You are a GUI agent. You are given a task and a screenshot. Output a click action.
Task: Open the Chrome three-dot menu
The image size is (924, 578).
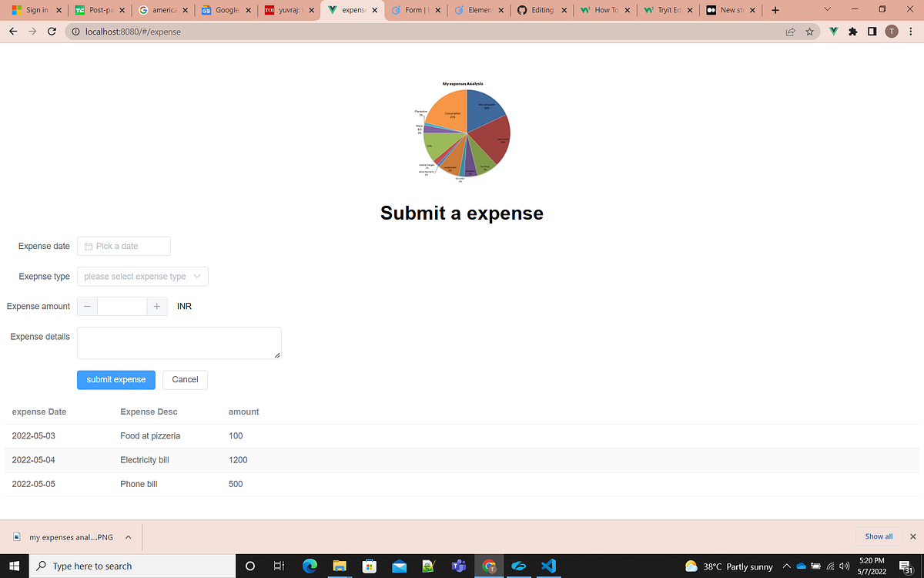point(911,32)
